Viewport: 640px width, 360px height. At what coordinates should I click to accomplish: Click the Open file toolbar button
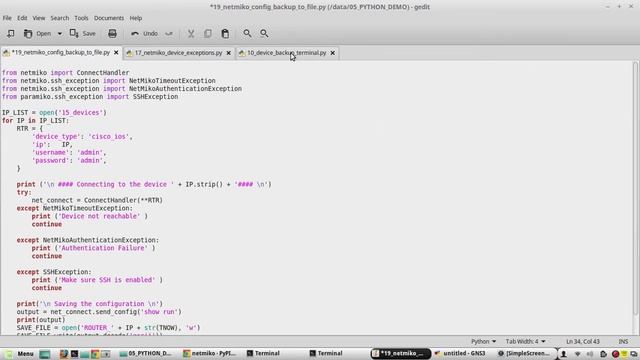click(x=38, y=33)
